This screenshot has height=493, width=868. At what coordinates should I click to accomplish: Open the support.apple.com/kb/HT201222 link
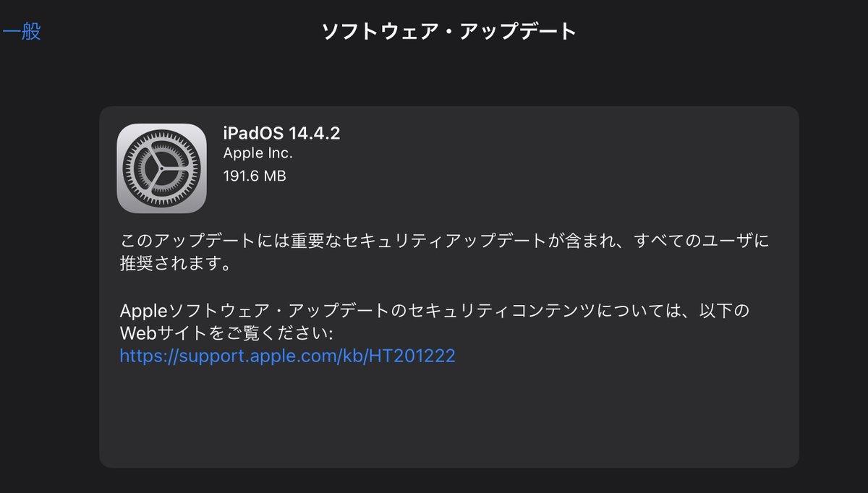(x=287, y=356)
